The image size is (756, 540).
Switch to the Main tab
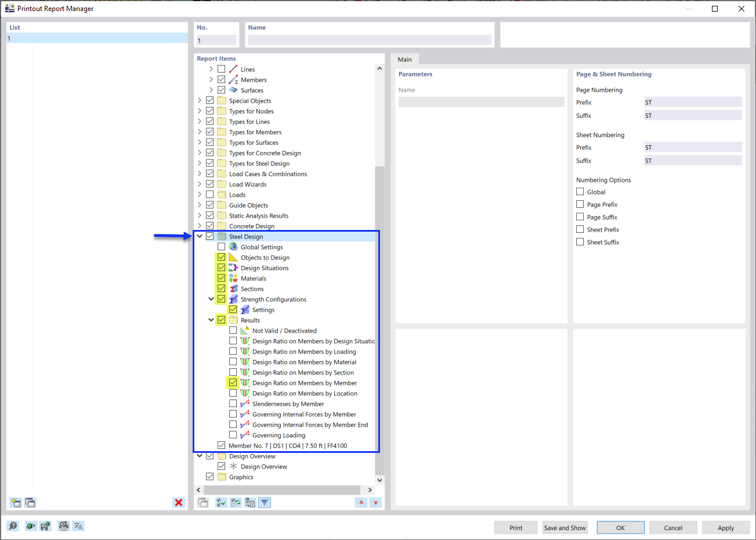405,59
